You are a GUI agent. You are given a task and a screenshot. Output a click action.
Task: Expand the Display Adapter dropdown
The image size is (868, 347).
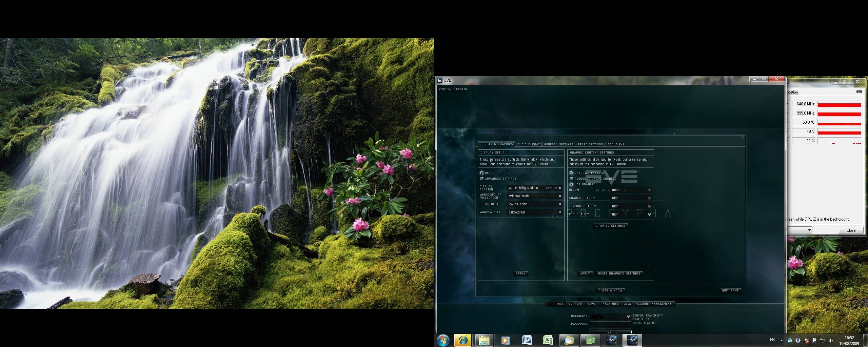click(x=535, y=188)
